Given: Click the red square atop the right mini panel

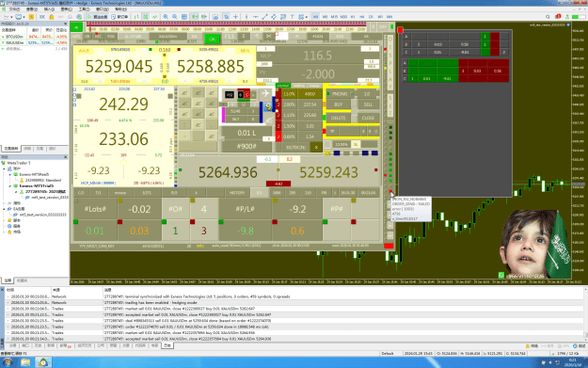Looking at the screenshot, I should [400, 29].
